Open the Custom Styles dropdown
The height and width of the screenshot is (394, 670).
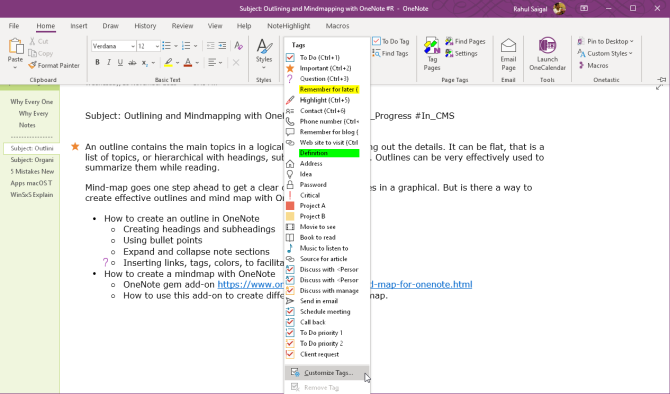pos(605,53)
